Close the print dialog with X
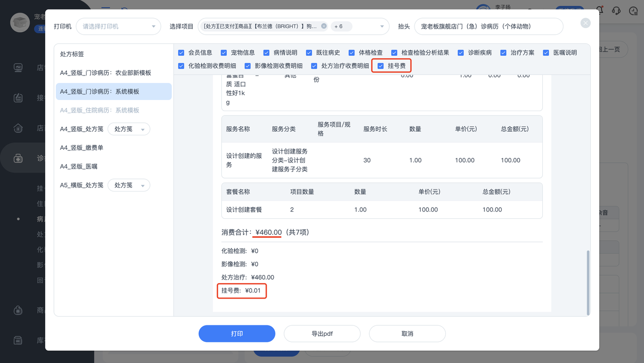This screenshot has width=644, height=363. point(585,23)
